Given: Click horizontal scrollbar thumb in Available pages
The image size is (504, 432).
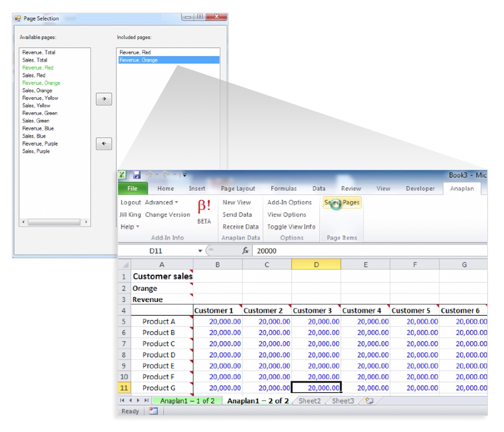Looking at the screenshot, I should click(x=54, y=222).
